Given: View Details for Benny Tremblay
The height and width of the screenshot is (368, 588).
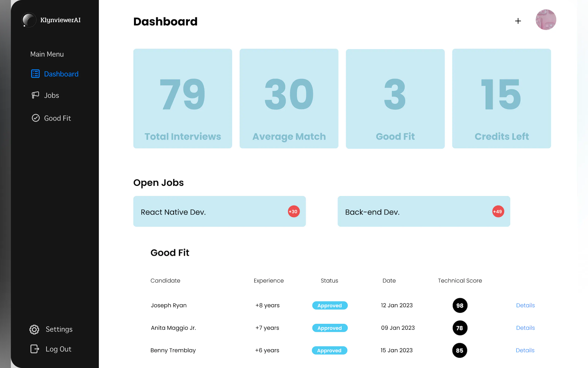Looking at the screenshot, I should click(x=525, y=350).
